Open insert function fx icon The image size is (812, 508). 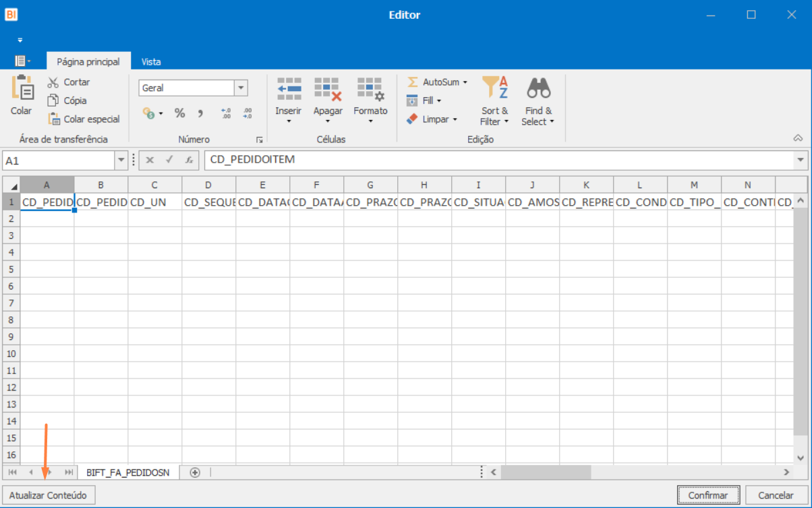190,161
